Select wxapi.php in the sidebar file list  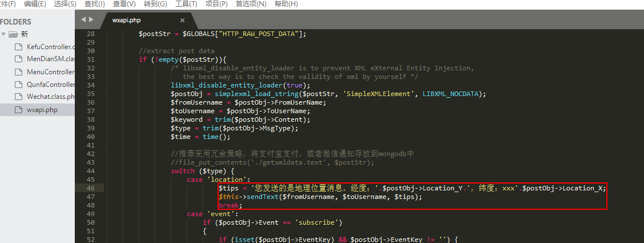(x=42, y=110)
